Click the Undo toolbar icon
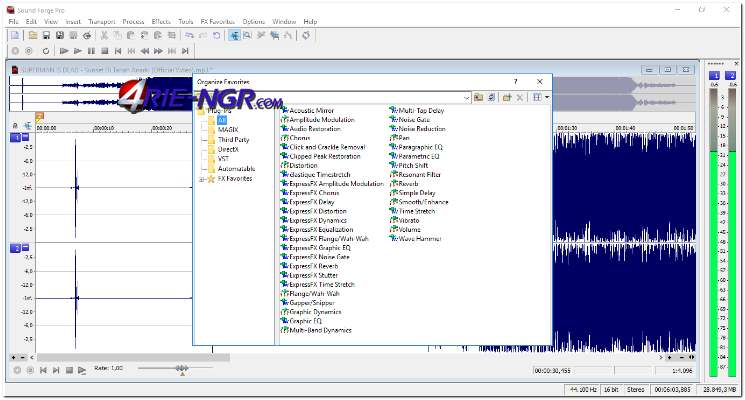Viewport: 745px width, 400px height. pyautogui.click(x=190, y=35)
